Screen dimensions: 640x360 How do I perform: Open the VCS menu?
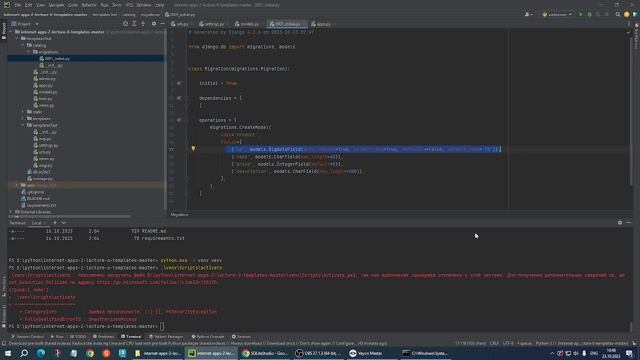[x=129, y=5]
